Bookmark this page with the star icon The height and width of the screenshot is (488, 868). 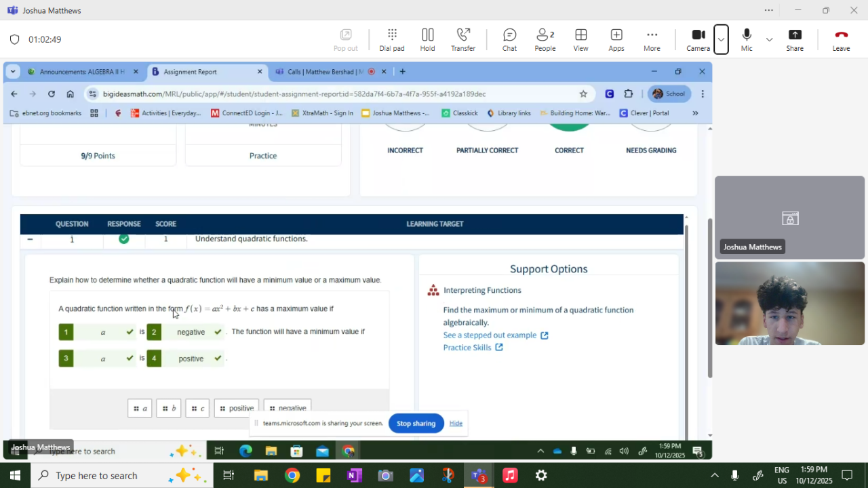583,94
